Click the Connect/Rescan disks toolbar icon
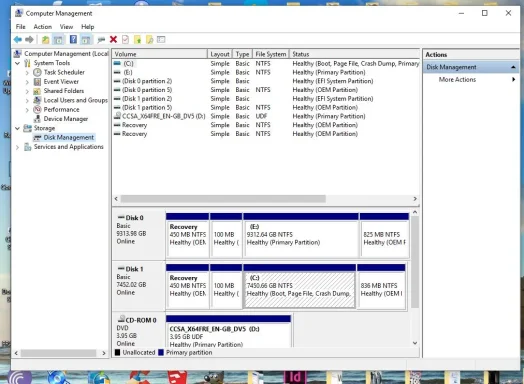The image size is (524, 384). click(x=101, y=40)
